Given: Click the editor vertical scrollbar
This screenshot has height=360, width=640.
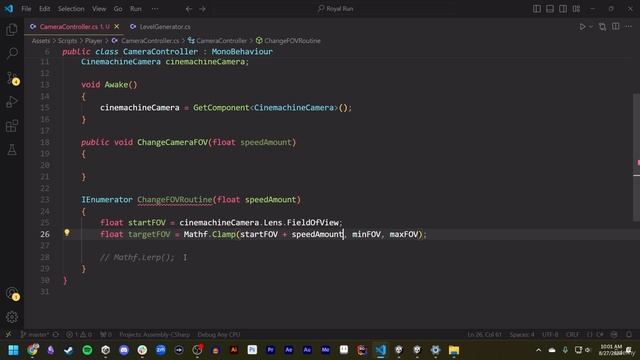Looking at the screenshot, I should (636, 158).
